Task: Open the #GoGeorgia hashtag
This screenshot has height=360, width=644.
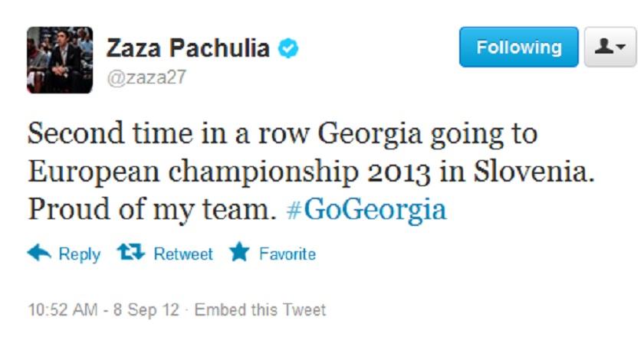Action: pos(366,210)
